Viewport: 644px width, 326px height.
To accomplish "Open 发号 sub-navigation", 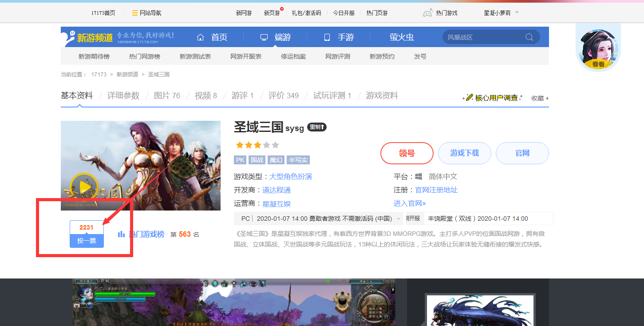I will [420, 56].
